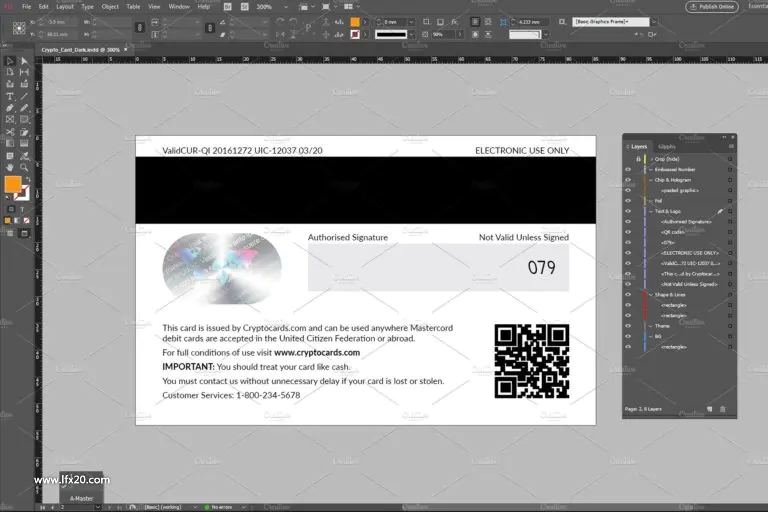This screenshot has width=768, height=512.
Task: Select the Gap tool
Action: (24, 72)
